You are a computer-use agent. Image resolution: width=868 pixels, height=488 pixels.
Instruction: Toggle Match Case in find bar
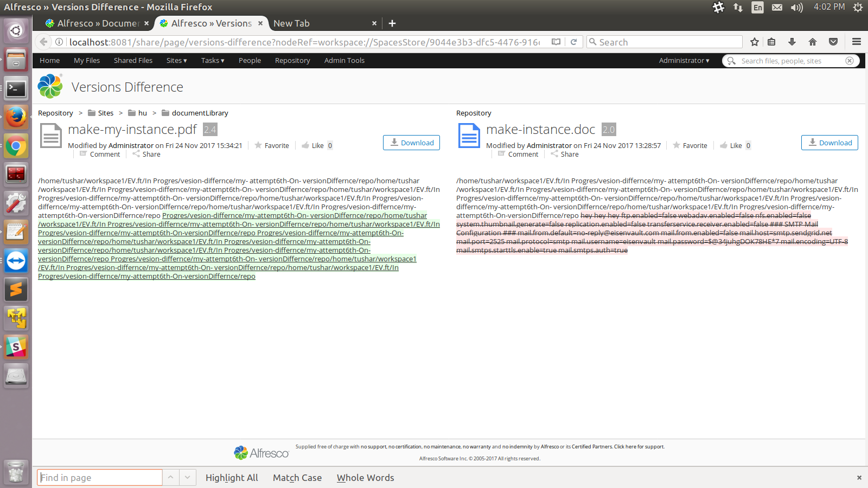click(297, 478)
